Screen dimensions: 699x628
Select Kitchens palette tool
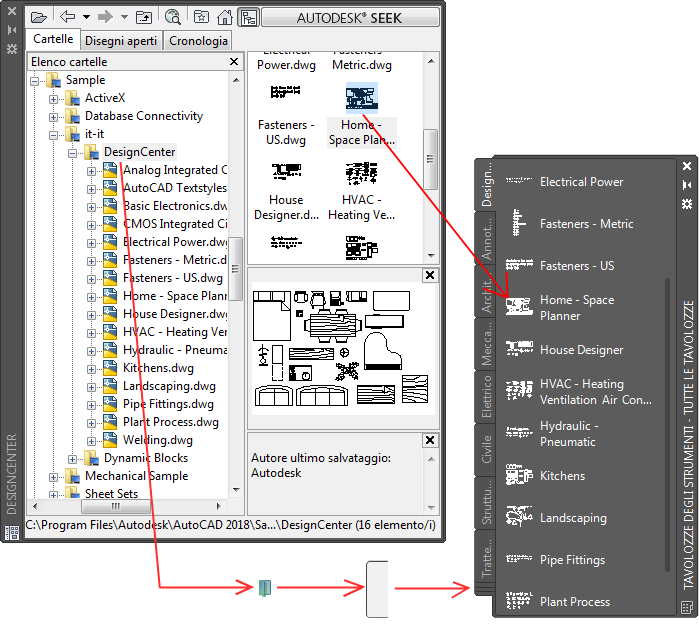tap(546, 476)
